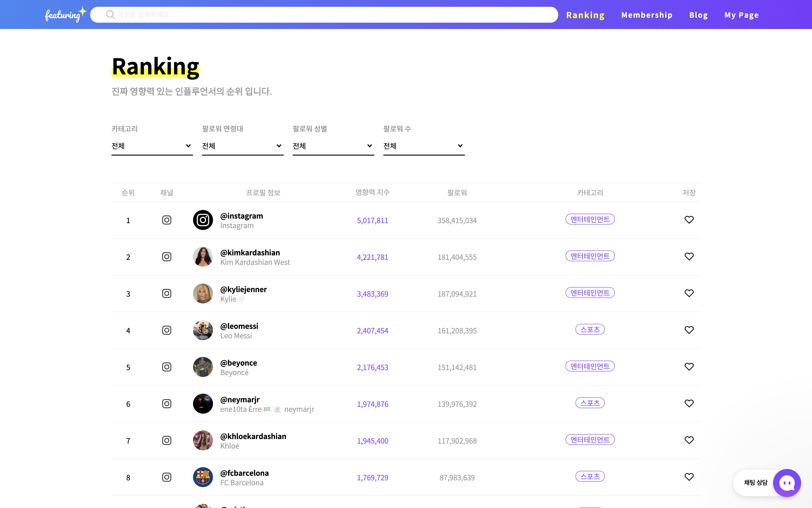
Task: Save @instagram with the heart icon
Action: click(x=689, y=220)
